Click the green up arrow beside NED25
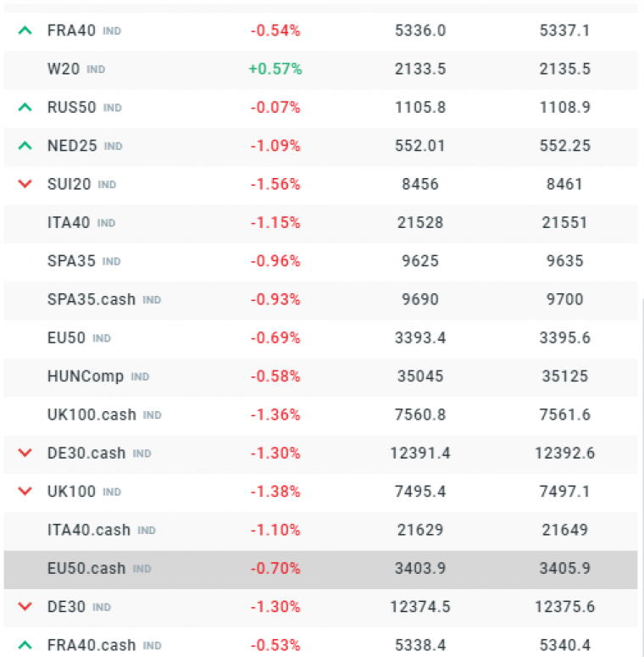The width and height of the screenshot is (644, 657). point(25,146)
